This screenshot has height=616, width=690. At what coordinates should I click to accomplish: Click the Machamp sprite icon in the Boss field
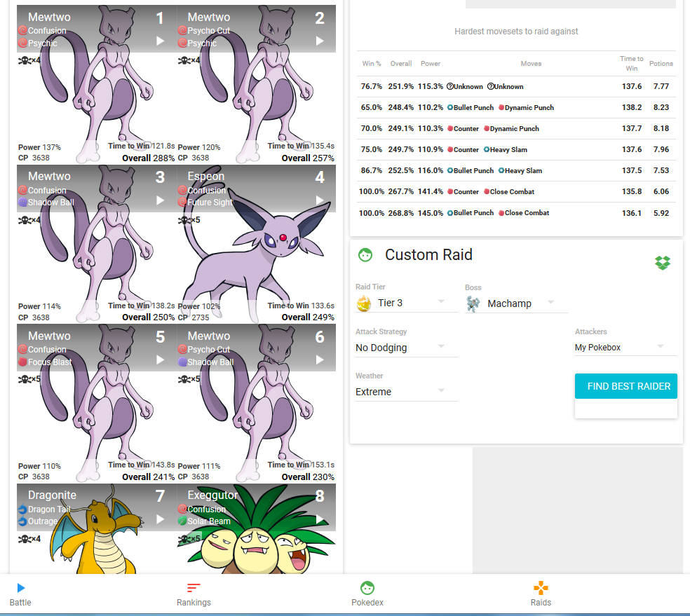tap(473, 304)
